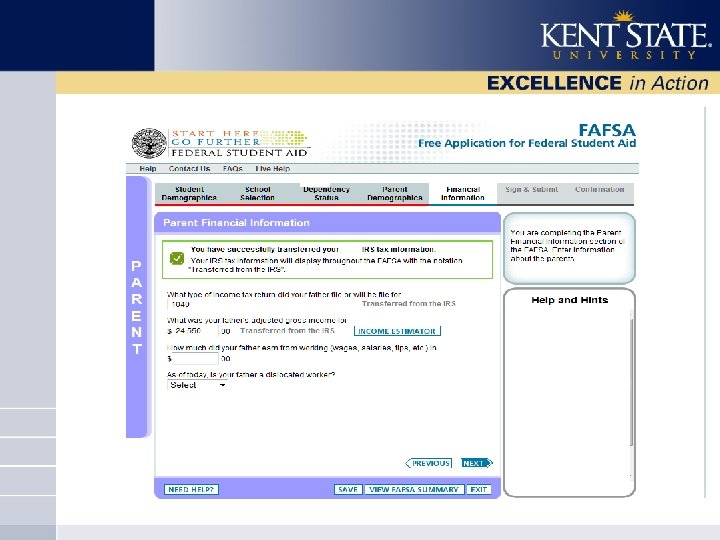Switch to Student Demographics tab

click(189, 193)
